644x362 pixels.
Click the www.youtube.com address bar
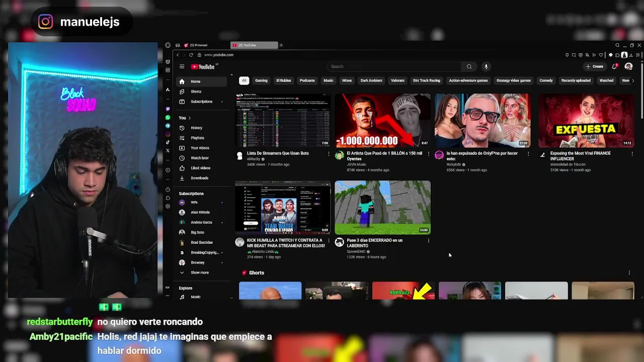(x=218, y=55)
